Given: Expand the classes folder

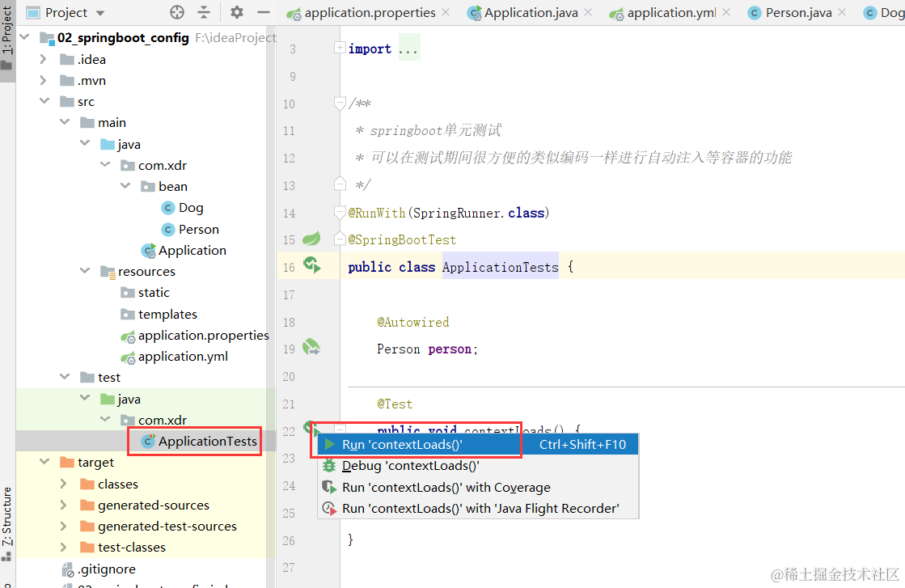Looking at the screenshot, I should coord(64,484).
